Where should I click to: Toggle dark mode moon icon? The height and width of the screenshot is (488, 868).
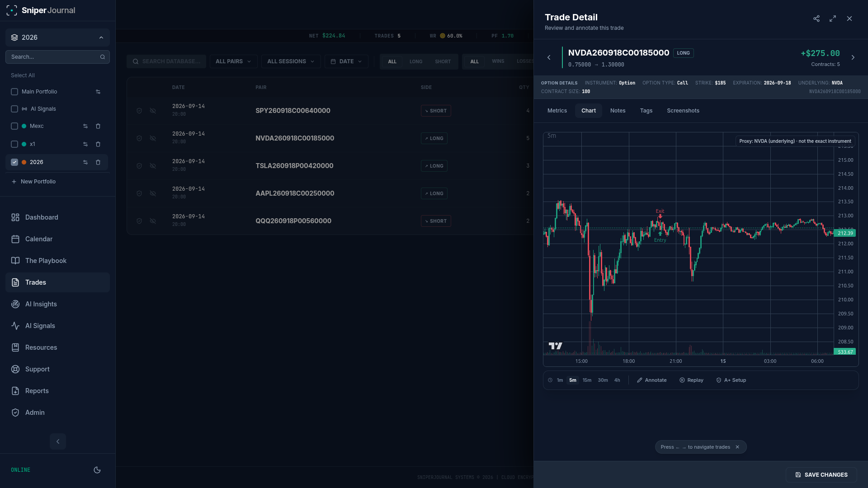tap(97, 470)
